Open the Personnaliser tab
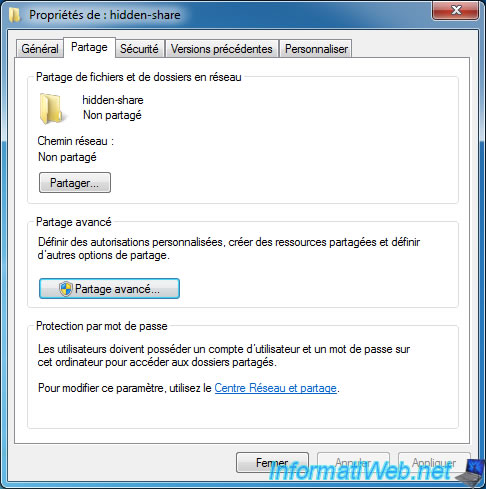The height and width of the screenshot is (489, 486). (x=316, y=49)
